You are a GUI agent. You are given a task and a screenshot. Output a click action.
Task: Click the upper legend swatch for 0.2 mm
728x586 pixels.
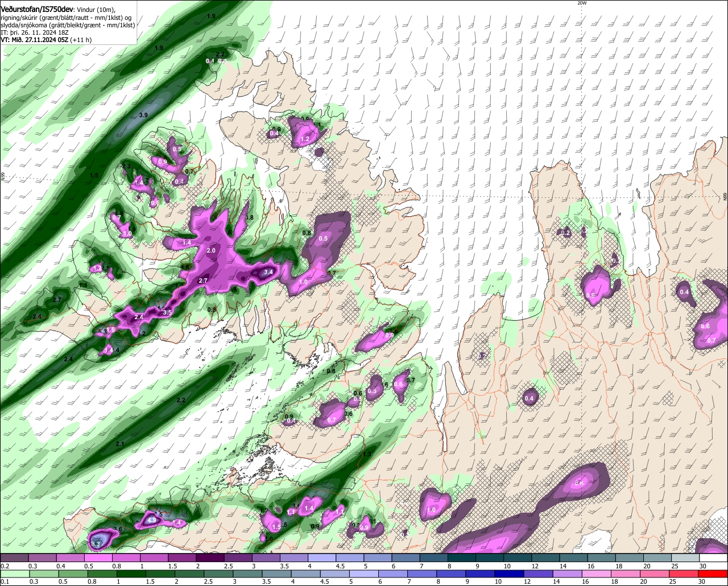[x=14, y=558]
